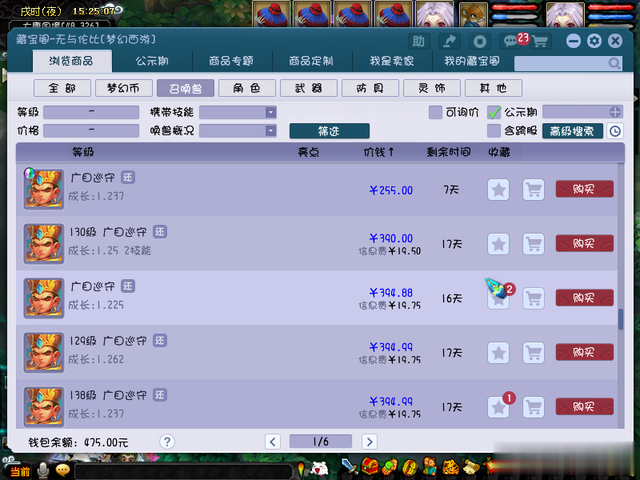Click the 等级 range input field
The image size is (640, 480).
tap(91, 112)
